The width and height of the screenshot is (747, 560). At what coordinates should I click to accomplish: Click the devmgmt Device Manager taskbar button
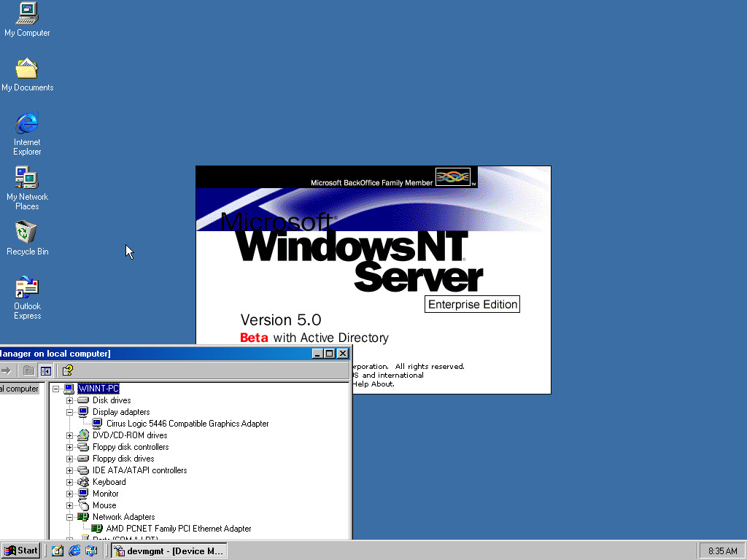pyautogui.click(x=169, y=551)
